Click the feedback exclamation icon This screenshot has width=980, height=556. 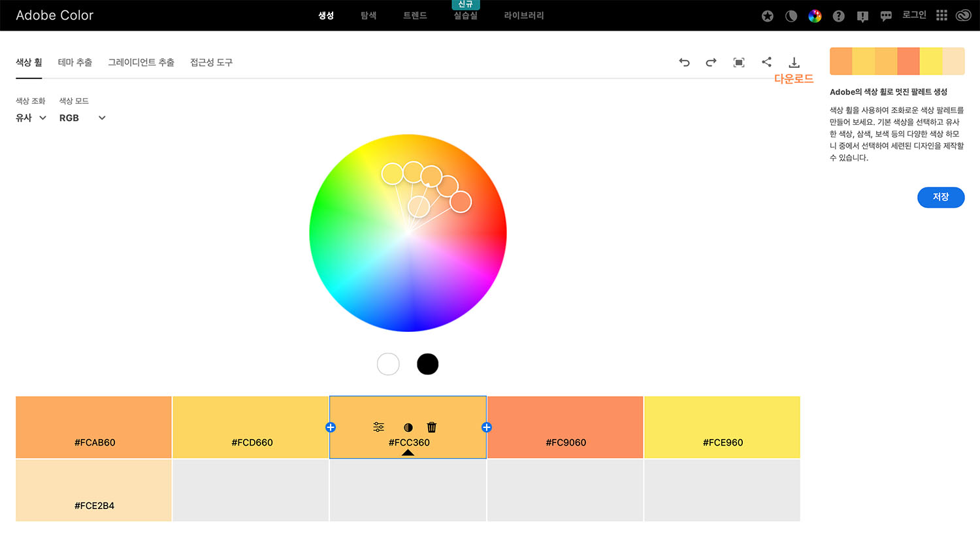pyautogui.click(x=862, y=16)
